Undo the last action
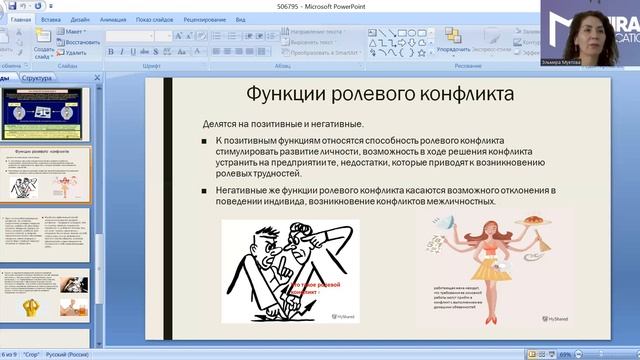Screen dimensions: 640x360 coord(23,6)
